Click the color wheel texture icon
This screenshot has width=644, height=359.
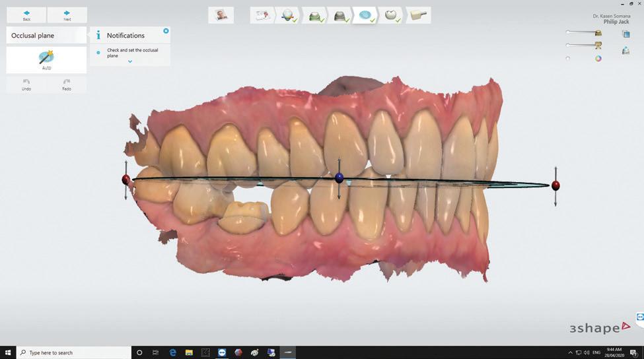coord(598,59)
